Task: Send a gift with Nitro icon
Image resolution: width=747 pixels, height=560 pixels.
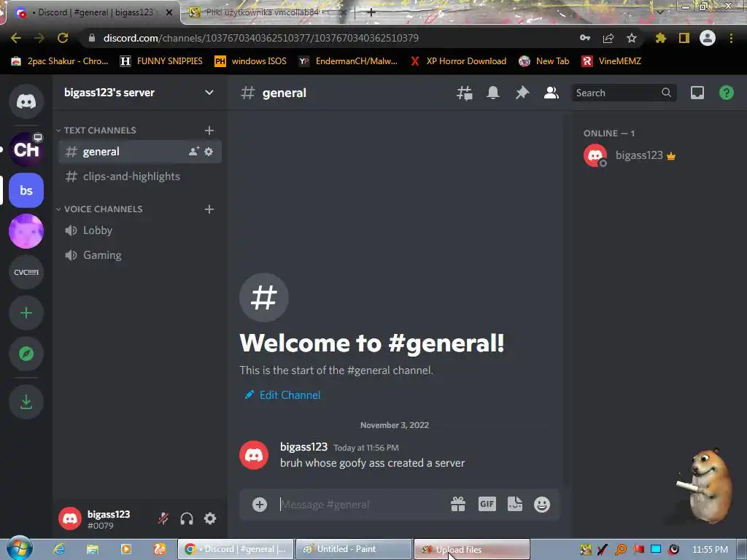Action: (458, 505)
